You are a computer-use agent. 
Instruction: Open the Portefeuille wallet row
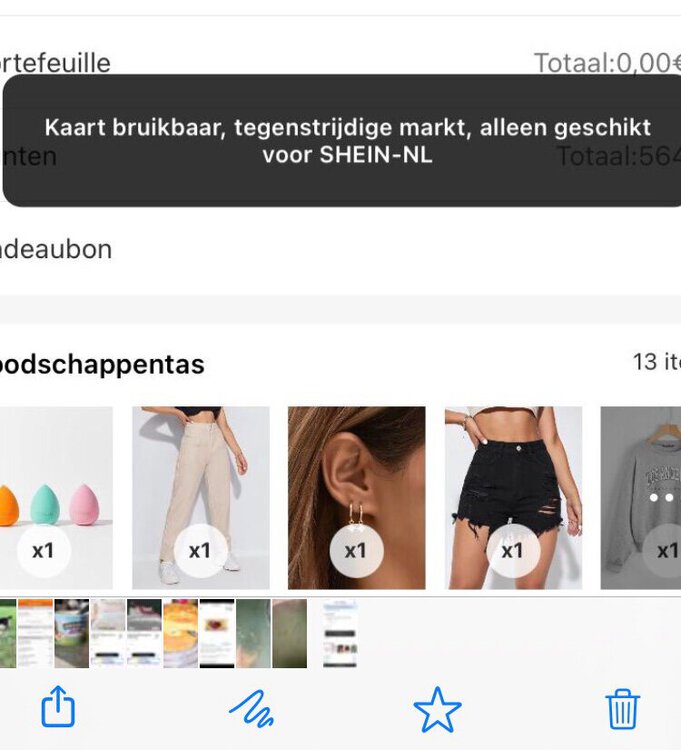(x=340, y=62)
